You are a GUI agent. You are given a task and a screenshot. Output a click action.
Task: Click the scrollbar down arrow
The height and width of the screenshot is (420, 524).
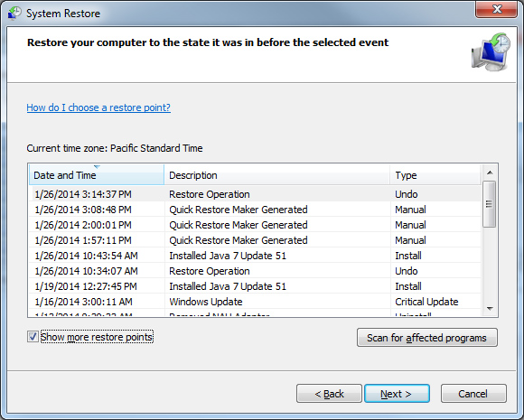tap(490, 308)
